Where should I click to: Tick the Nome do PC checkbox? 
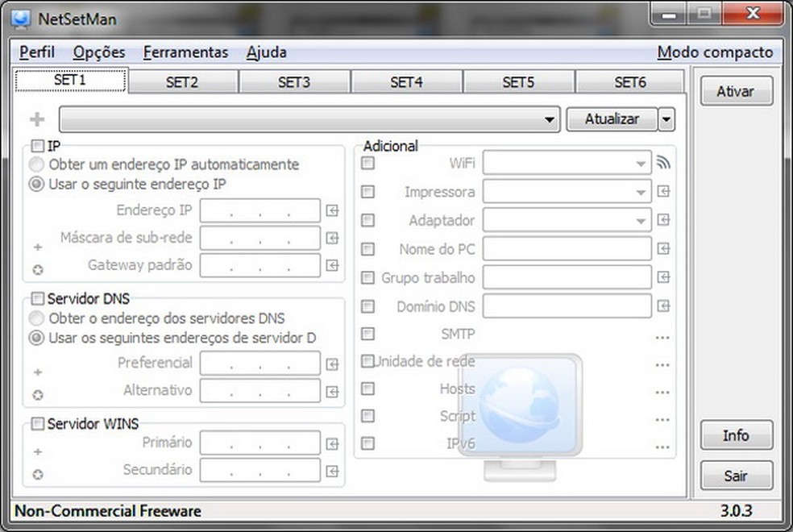[367, 249]
